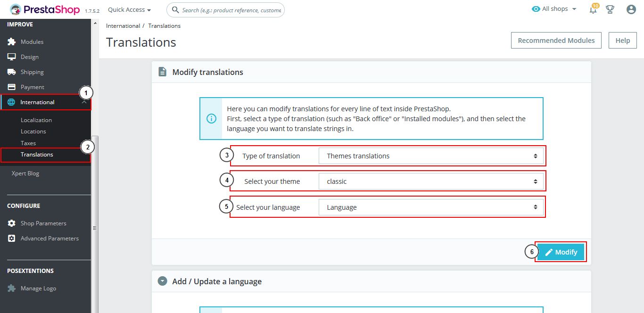This screenshot has width=644, height=313.
Task: Click the Modules puzzle icon
Action: (12, 42)
